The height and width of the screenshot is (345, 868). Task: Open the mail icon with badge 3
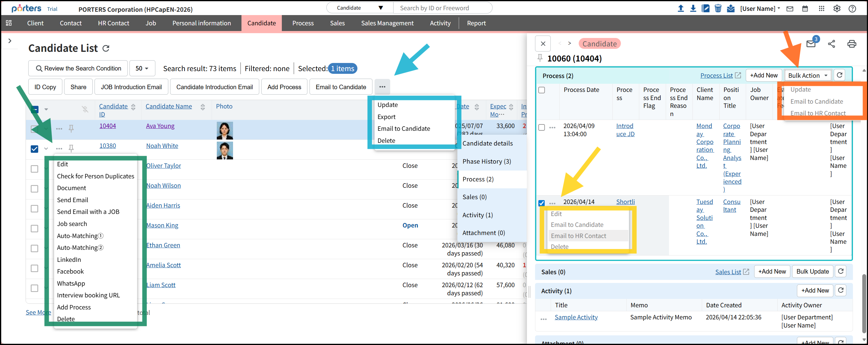pos(811,44)
